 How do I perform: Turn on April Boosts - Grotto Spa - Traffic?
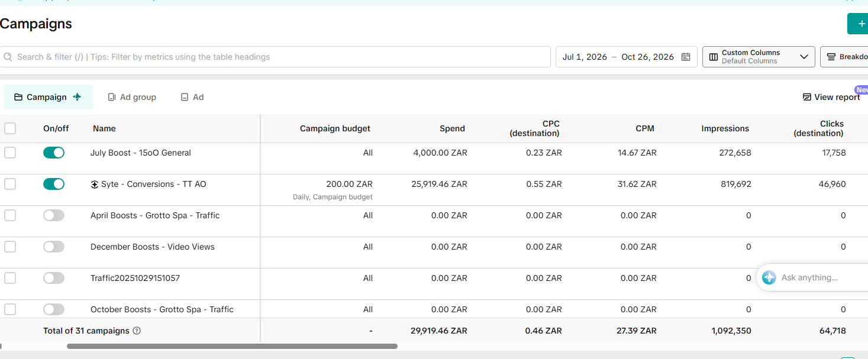click(54, 215)
